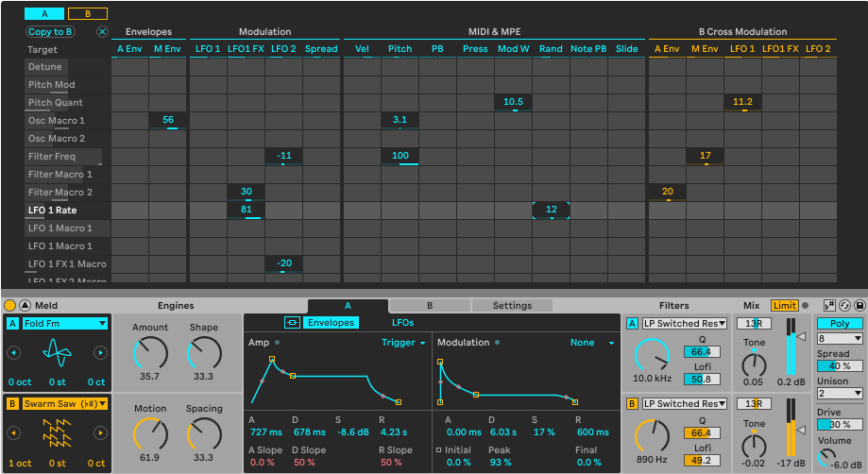
Task: Select next oscillator type for engine B
Action: pos(100,433)
